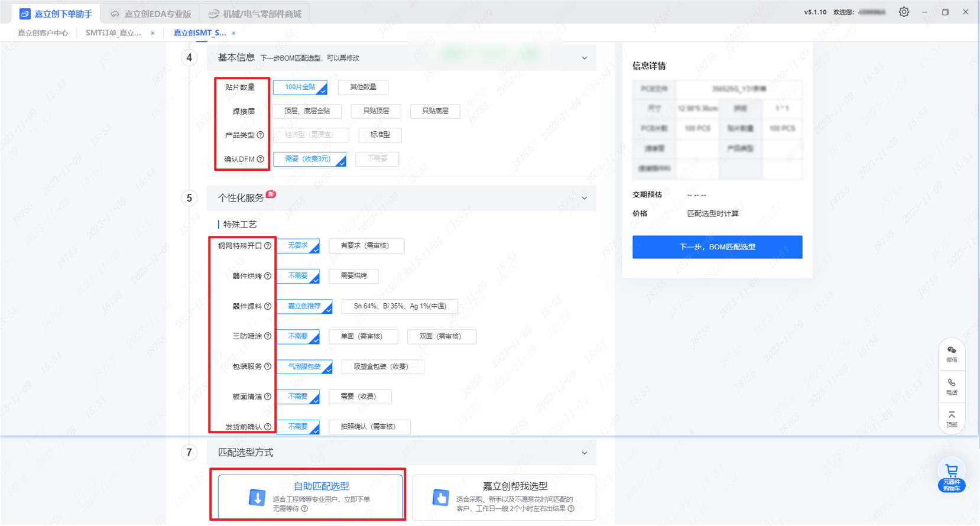Click help icon beside 三防喷涂
This screenshot has height=526, width=980.
(268, 336)
